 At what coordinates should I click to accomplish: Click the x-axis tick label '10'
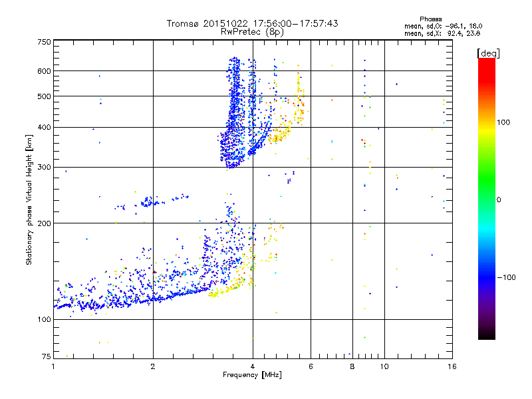pos(384,366)
